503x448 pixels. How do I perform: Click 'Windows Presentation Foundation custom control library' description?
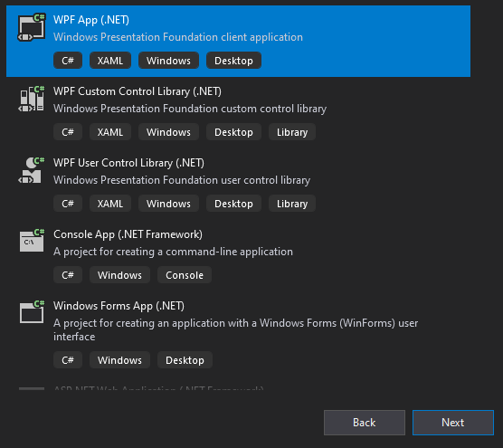[x=190, y=109]
